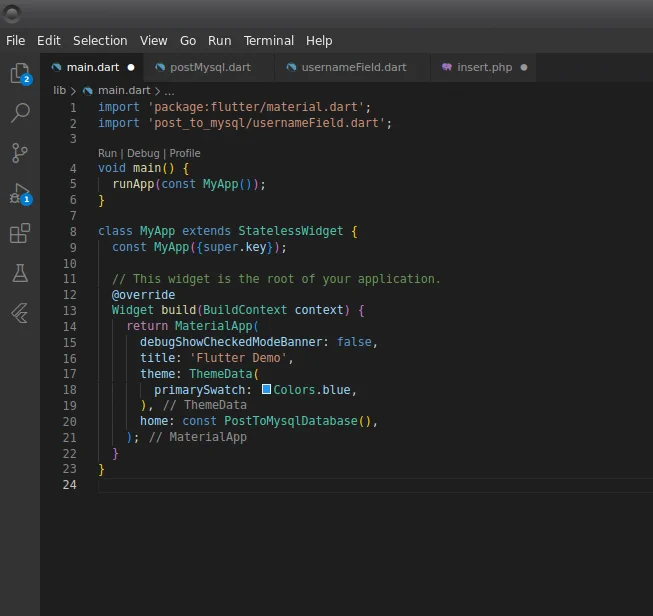Click the unsaved dot on insert.php tab

click(x=524, y=67)
